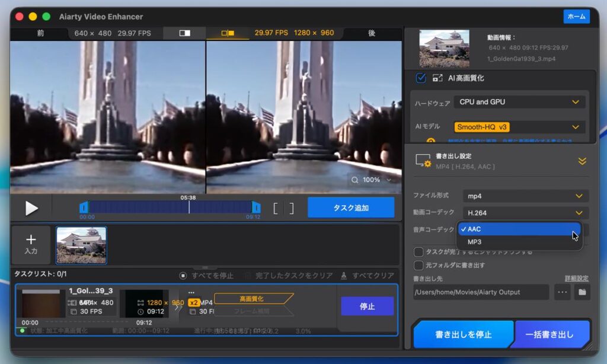Click 完了したタスクをクリア
607x364 pixels.
click(294, 276)
